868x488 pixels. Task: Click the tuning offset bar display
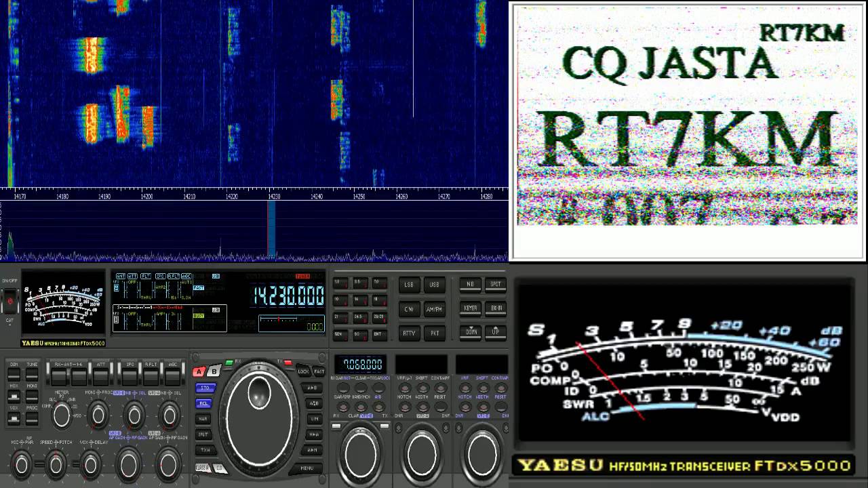pos(292,323)
